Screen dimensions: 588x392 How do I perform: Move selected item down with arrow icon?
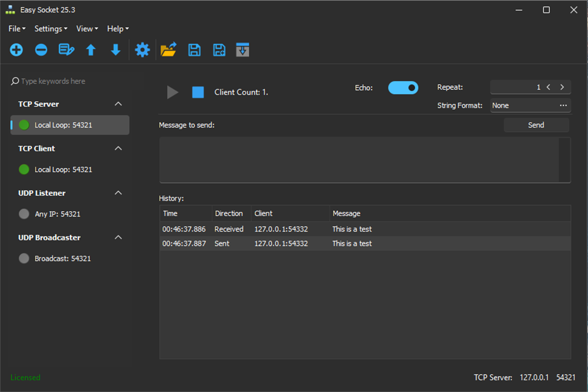pyautogui.click(x=116, y=50)
